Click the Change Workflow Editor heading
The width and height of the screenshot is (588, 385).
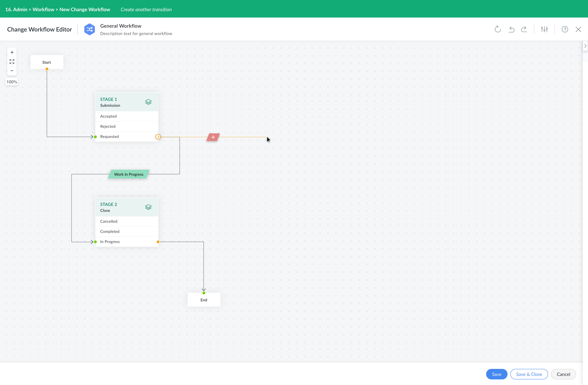pos(40,29)
